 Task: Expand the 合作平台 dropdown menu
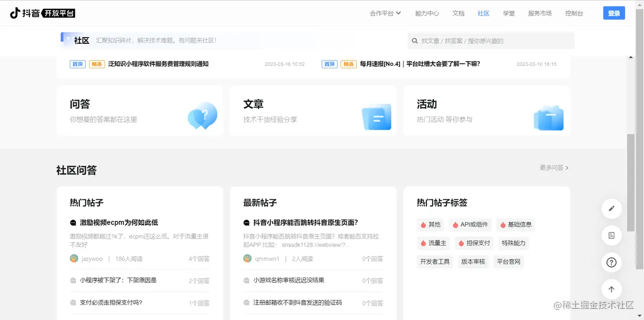pos(385,14)
